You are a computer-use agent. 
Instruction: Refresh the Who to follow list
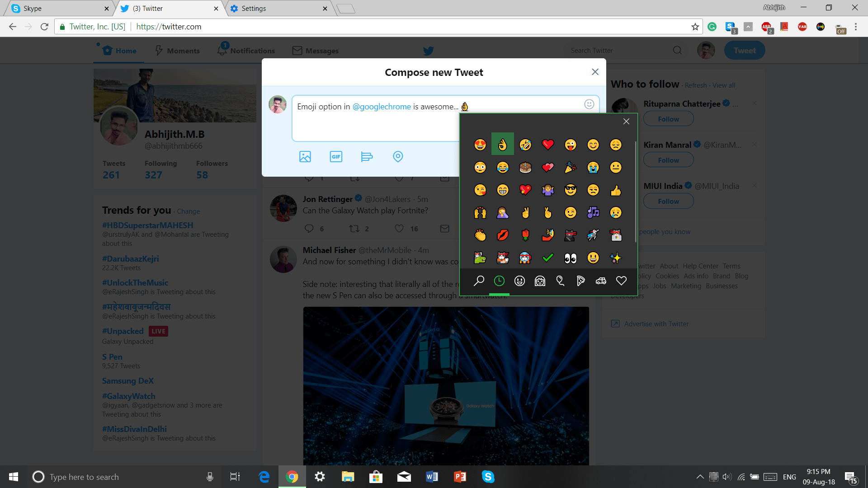coord(695,85)
